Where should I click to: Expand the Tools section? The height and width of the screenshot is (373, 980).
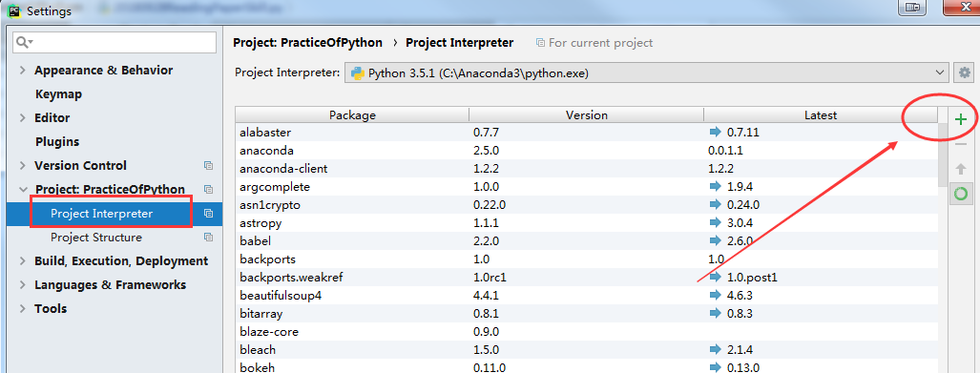point(23,309)
